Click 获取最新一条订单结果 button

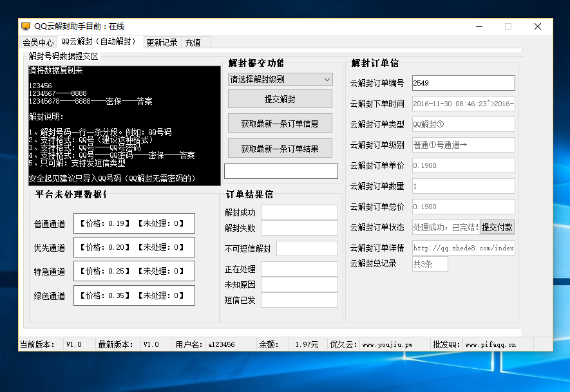pyautogui.click(x=280, y=148)
